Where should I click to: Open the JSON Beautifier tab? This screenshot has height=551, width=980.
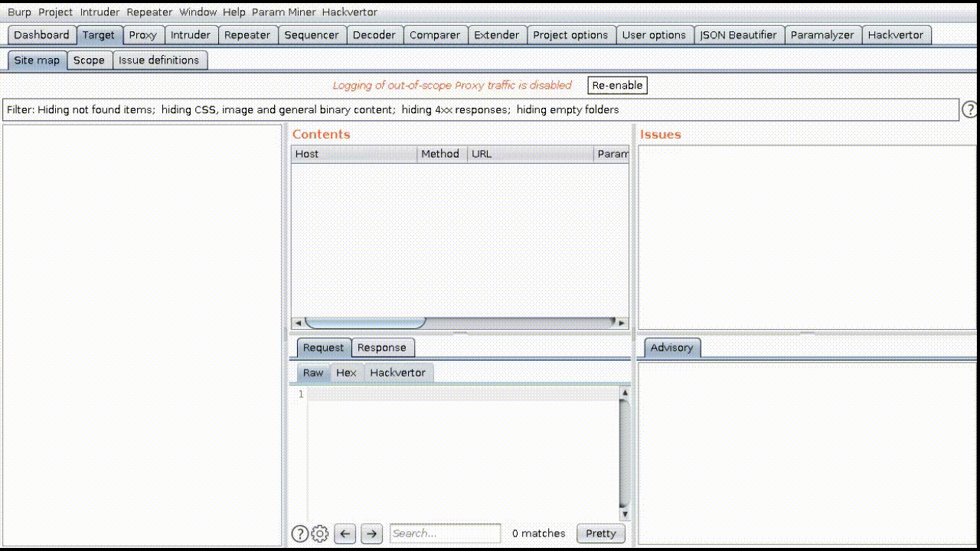(739, 35)
